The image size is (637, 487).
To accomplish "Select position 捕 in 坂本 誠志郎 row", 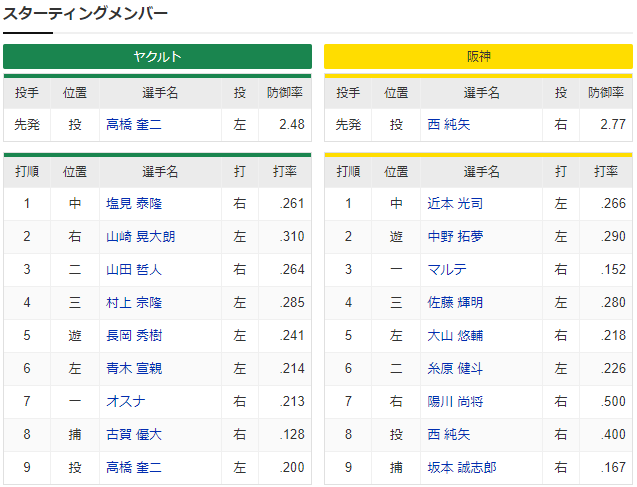I will click(396, 467).
